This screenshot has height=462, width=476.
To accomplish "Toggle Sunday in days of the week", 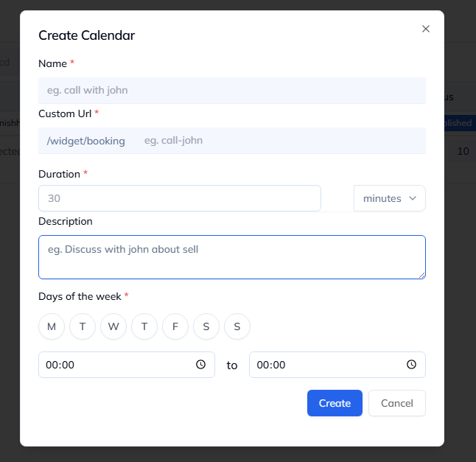I will (x=237, y=326).
